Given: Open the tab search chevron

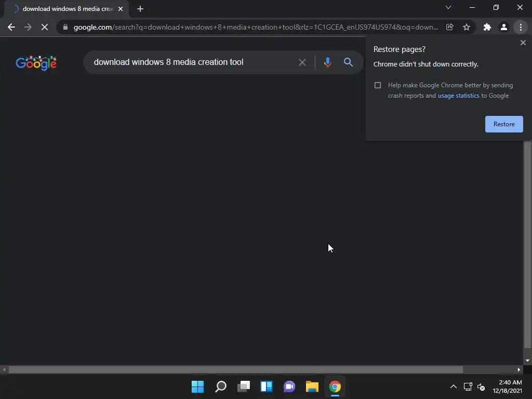Looking at the screenshot, I should pos(448,7).
